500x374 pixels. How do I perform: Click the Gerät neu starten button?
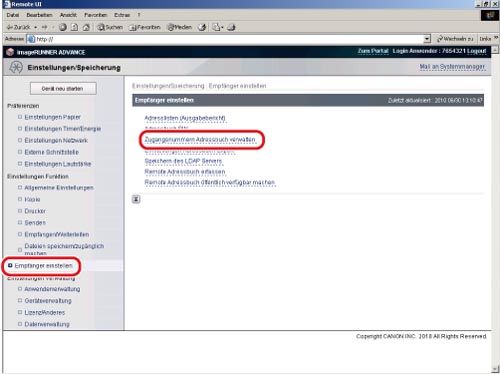tap(63, 89)
